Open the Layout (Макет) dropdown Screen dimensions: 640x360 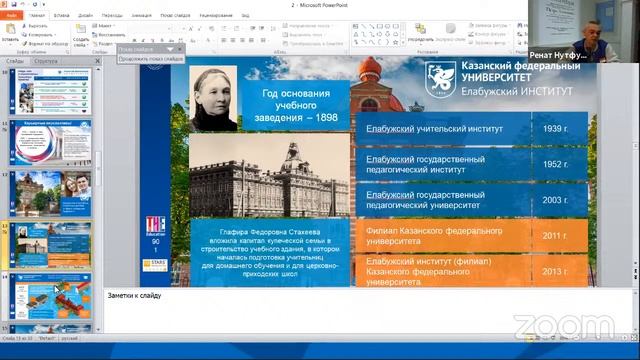click(x=103, y=26)
